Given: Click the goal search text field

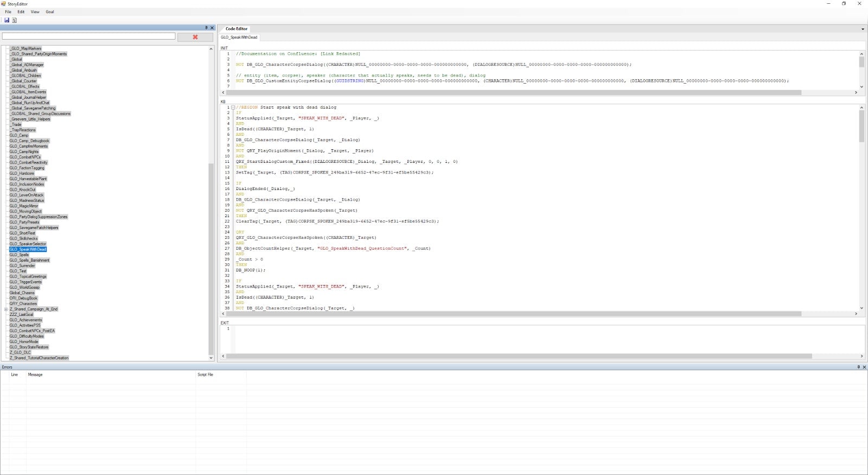Looking at the screenshot, I should [x=88, y=36].
